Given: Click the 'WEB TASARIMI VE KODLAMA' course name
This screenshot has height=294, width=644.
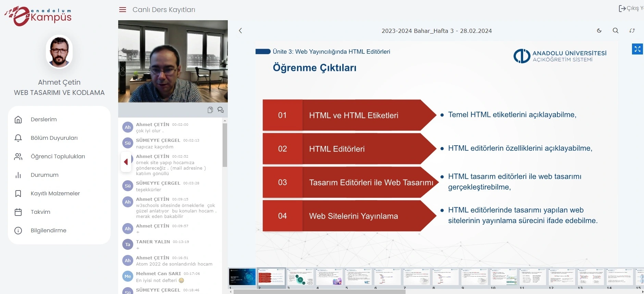Looking at the screenshot, I should tap(59, 93).
